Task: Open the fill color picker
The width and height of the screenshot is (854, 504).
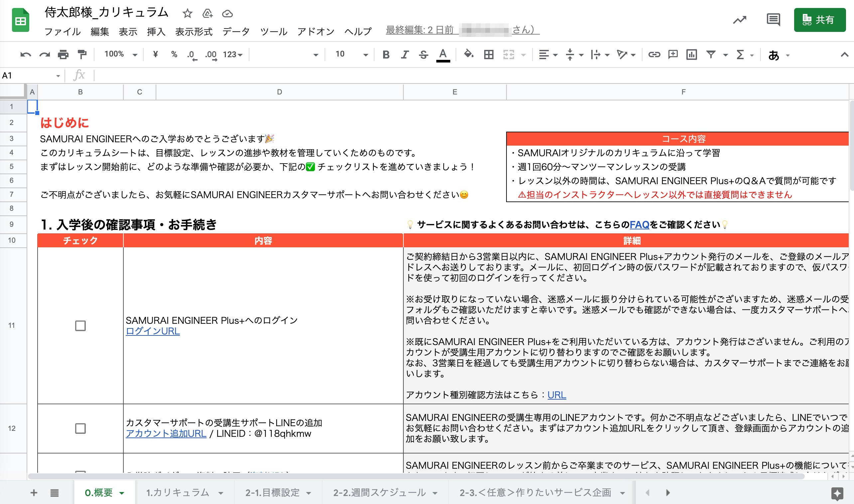Action: [x=469, y=54]
